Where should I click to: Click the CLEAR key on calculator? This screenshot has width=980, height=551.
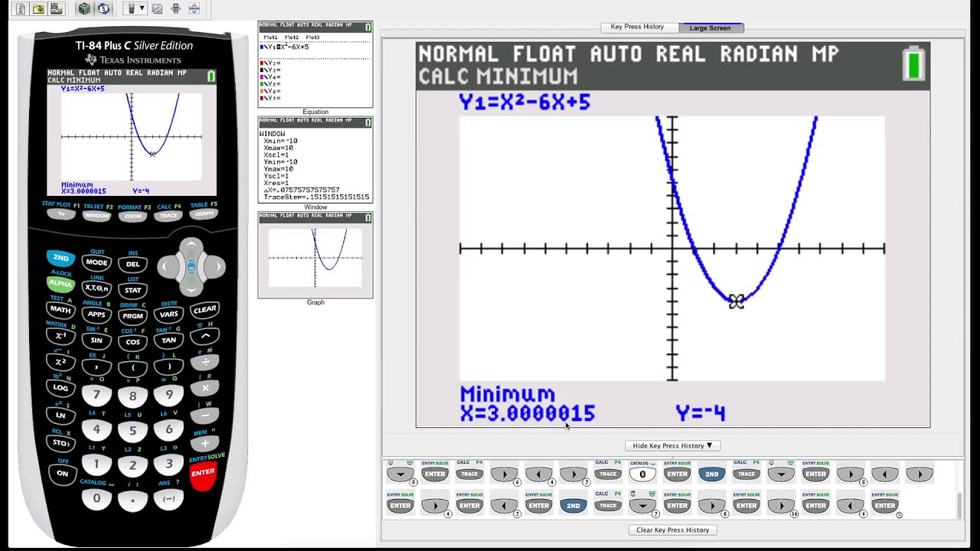204,310
